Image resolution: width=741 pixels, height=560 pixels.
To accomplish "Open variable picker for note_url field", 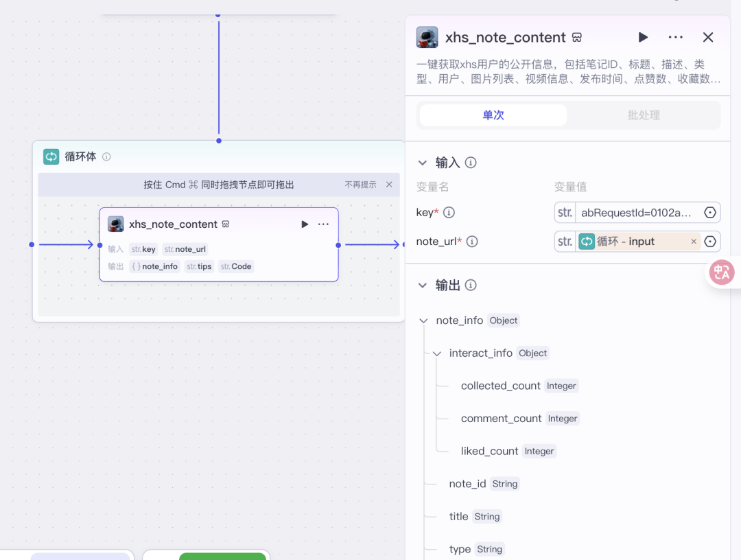I will coord(710,242).
